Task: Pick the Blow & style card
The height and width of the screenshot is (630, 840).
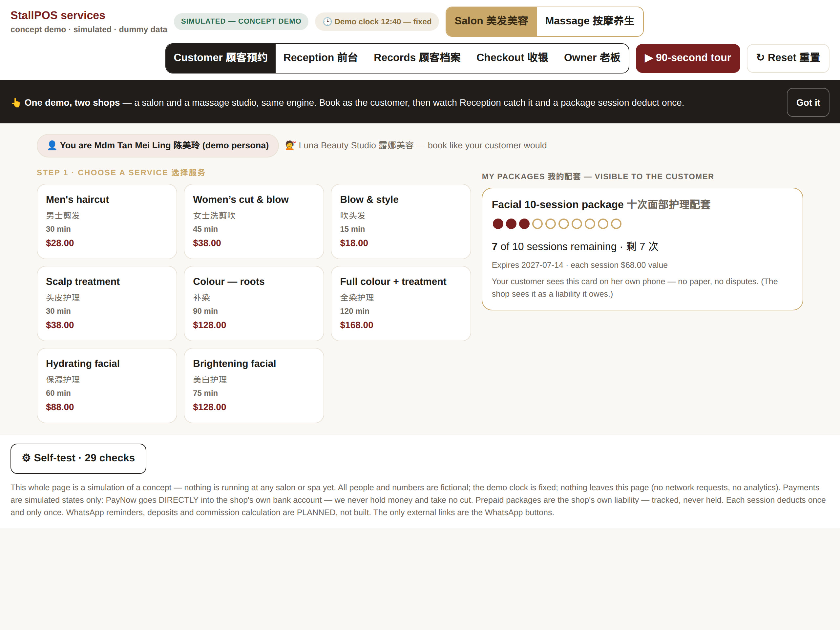Action: (401, 221)
